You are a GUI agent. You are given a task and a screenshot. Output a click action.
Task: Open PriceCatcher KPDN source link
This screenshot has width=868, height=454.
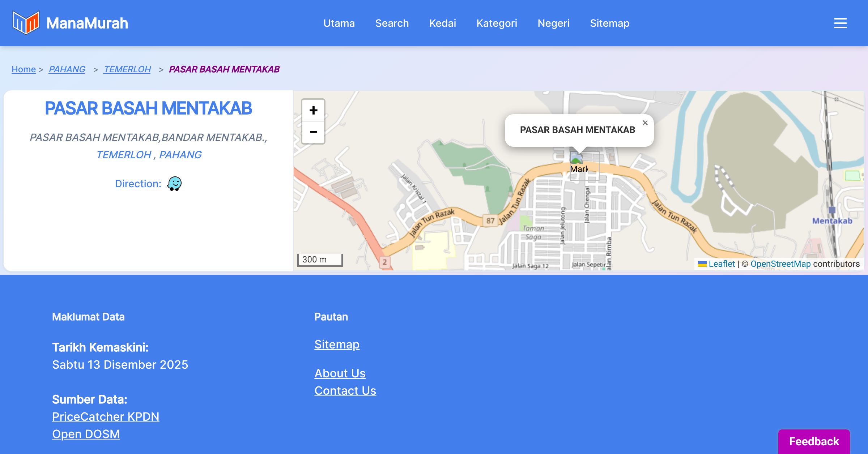106,416
